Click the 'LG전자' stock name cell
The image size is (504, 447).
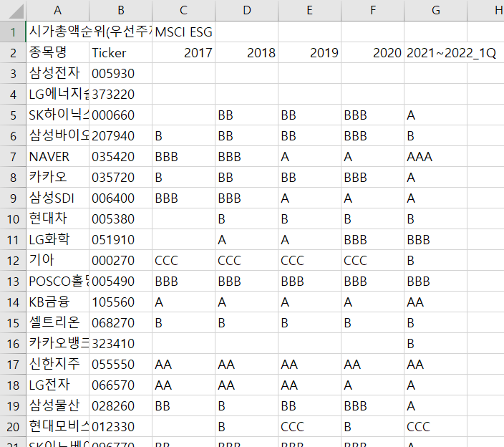pos(57,385)
